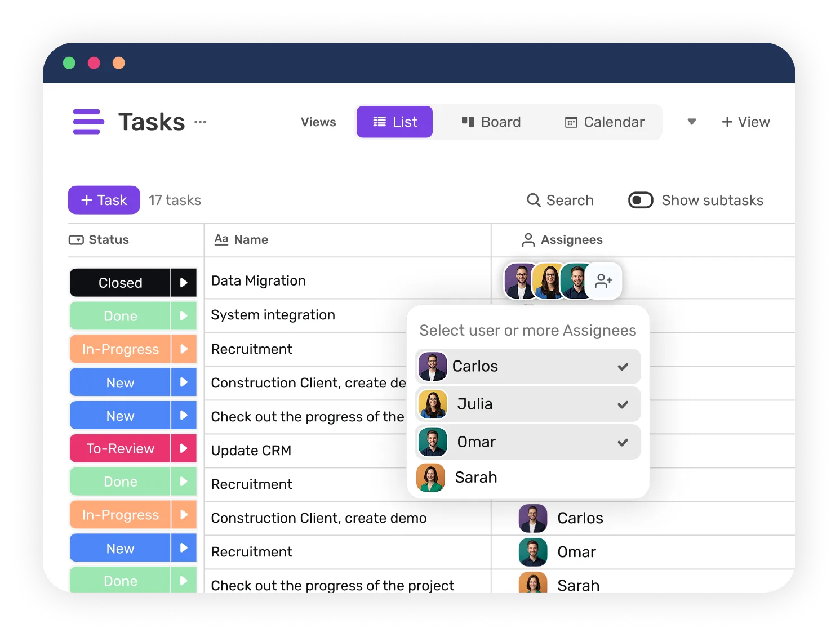Click Done status for System integration
The height and width of the screenshot is (637, 840).
(120, 316)
